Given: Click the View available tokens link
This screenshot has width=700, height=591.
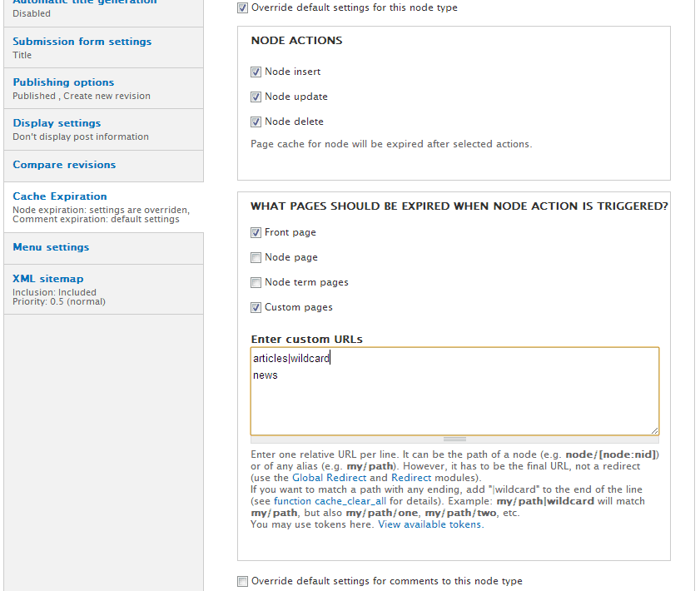Looking at the screenshot, I should [x=429, y=524].
